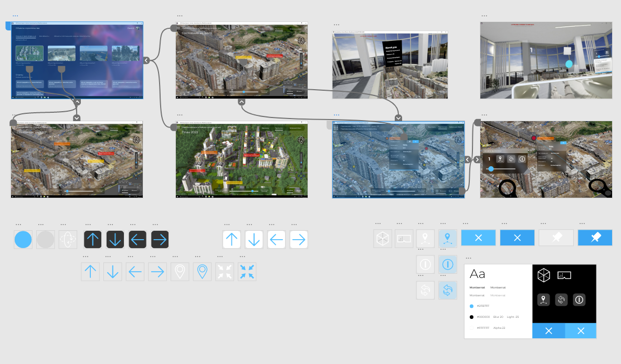Screen dimensions: 621x364
Task: Click the grid menu icon in План 2022 artboard
Action: pos(178,127)
